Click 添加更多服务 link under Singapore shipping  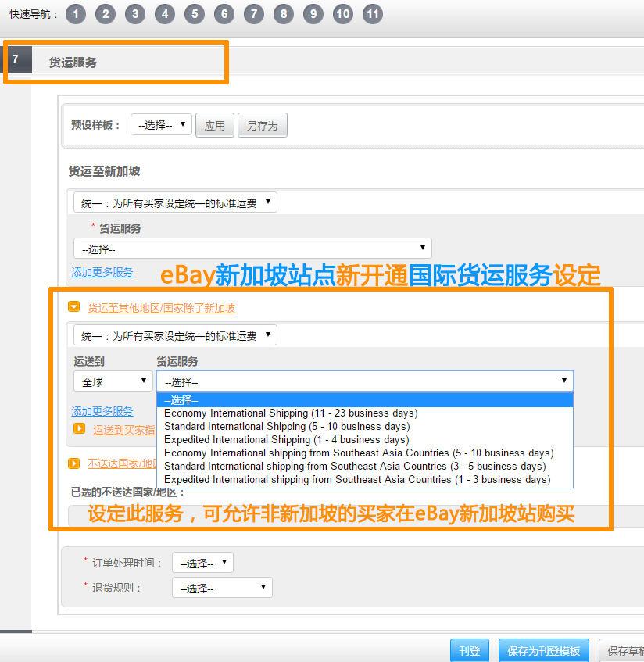102,272
